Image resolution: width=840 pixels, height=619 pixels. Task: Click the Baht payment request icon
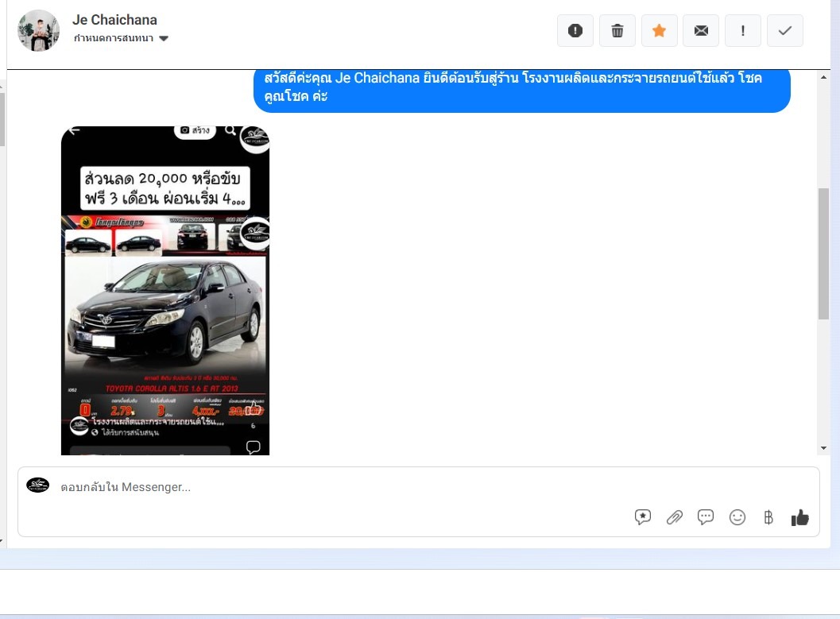(x=768, y=517)
